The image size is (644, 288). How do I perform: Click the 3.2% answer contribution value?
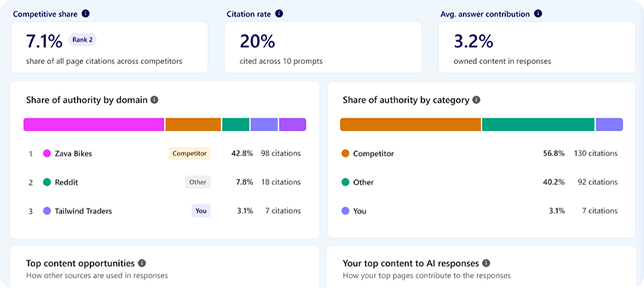[x=473, y=40]
